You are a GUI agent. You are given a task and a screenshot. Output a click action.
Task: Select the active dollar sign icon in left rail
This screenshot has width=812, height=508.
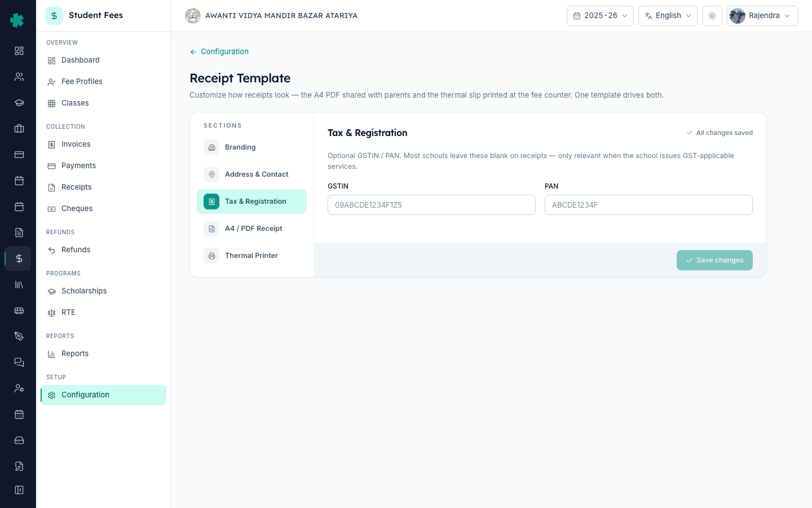pyautogui.click(x=19, y=259)
